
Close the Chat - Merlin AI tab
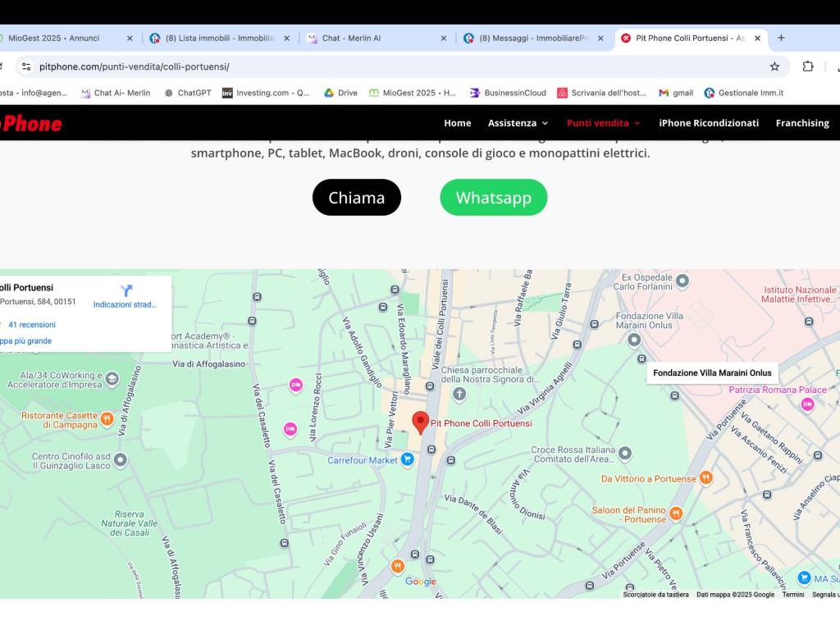444,38
